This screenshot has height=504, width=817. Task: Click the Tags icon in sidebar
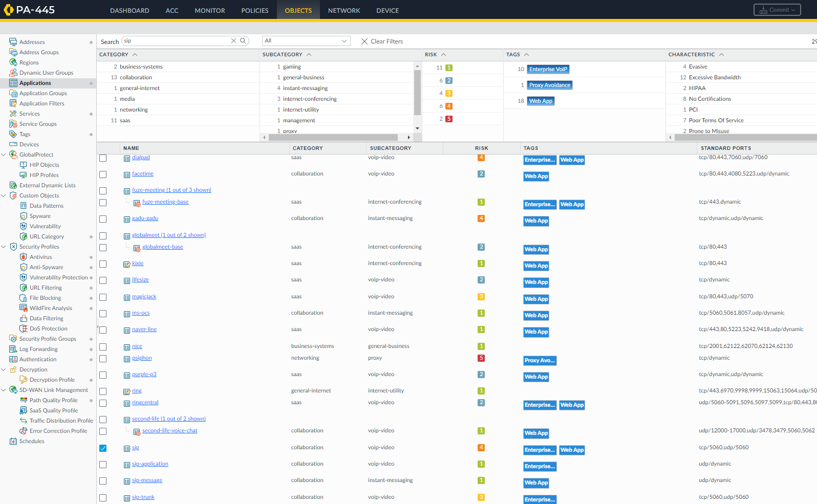(13, 134)
